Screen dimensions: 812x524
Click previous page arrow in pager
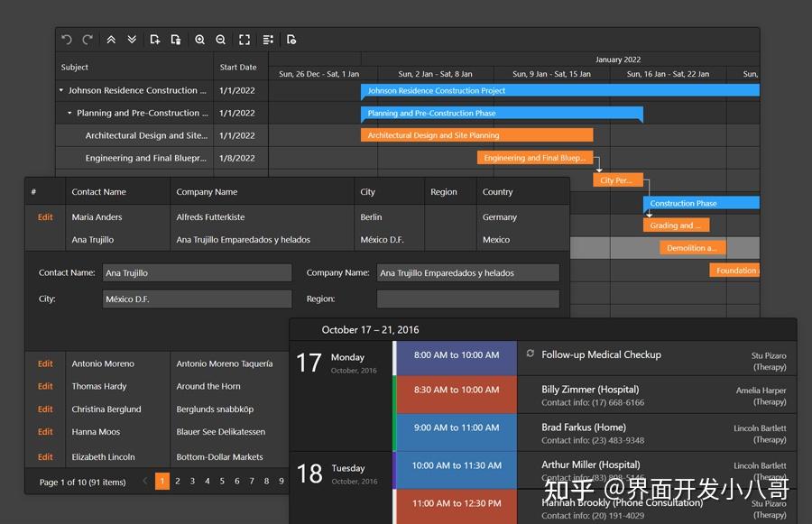[145, 481]
